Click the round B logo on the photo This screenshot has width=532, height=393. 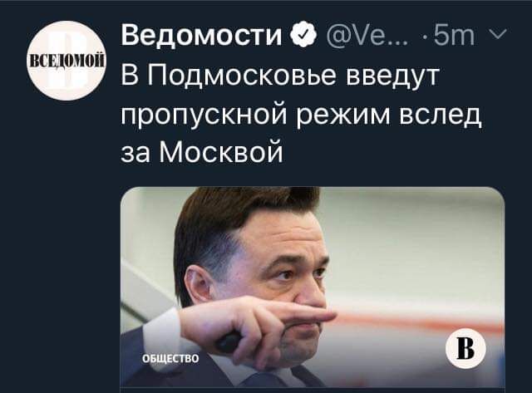[x=465, y=348]
